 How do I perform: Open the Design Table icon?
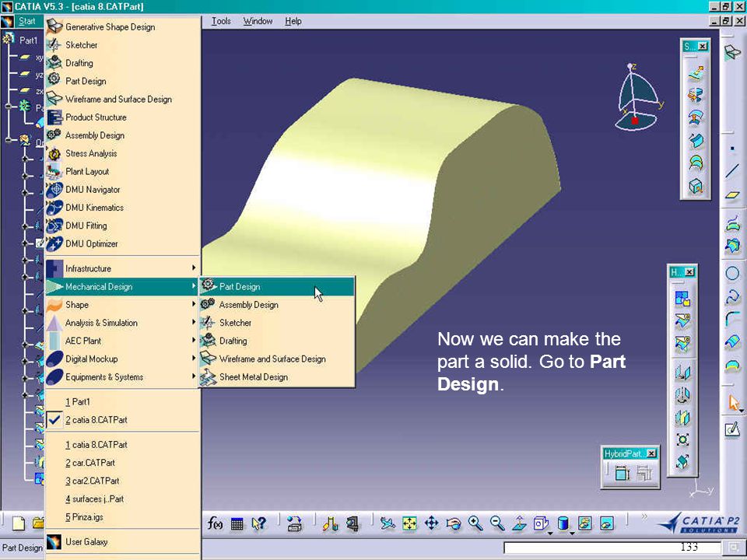pyautogui.click(x=237, y=524)
